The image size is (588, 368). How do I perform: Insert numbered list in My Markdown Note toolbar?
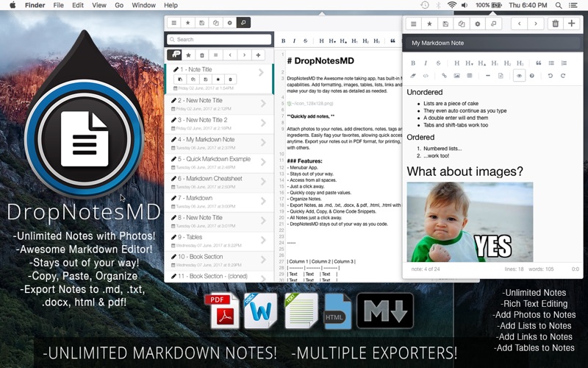point(564,63)
